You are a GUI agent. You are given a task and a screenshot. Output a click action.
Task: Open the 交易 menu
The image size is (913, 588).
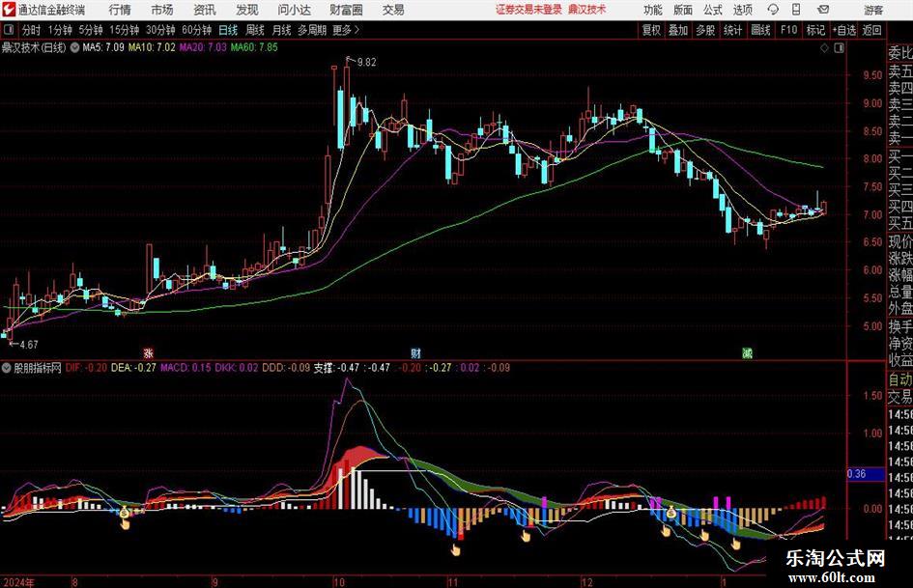tap(393, 10)
